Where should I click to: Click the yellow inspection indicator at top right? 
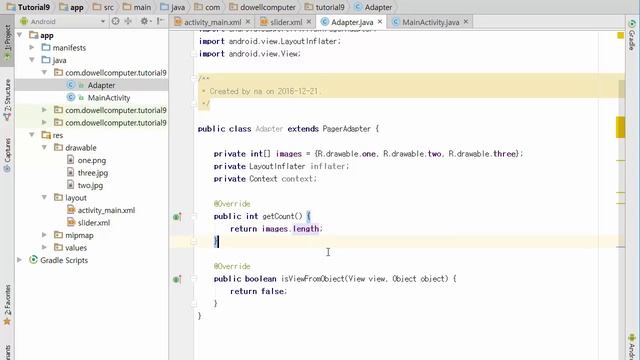[x=620, y=36]
